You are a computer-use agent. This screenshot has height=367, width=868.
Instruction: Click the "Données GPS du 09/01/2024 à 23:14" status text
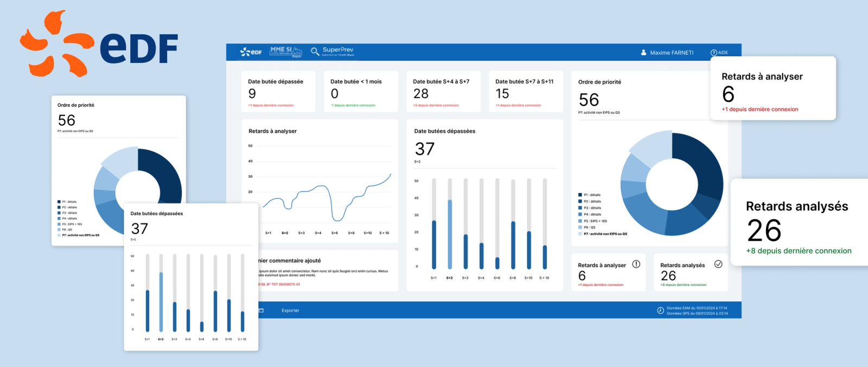click(697, 313)
